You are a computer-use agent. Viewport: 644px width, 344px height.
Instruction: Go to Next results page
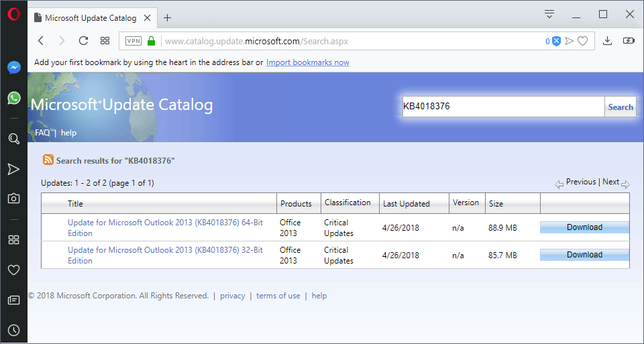click(610, 182)
